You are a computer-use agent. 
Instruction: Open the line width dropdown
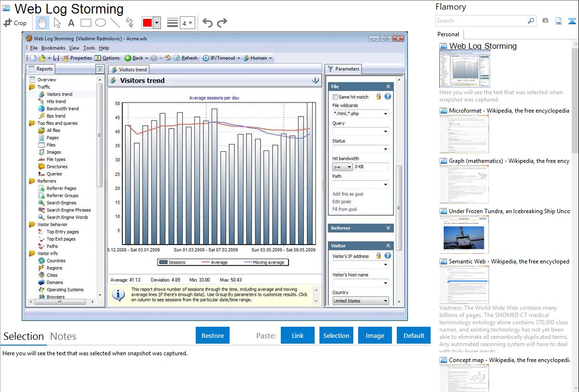click(188, 23)
